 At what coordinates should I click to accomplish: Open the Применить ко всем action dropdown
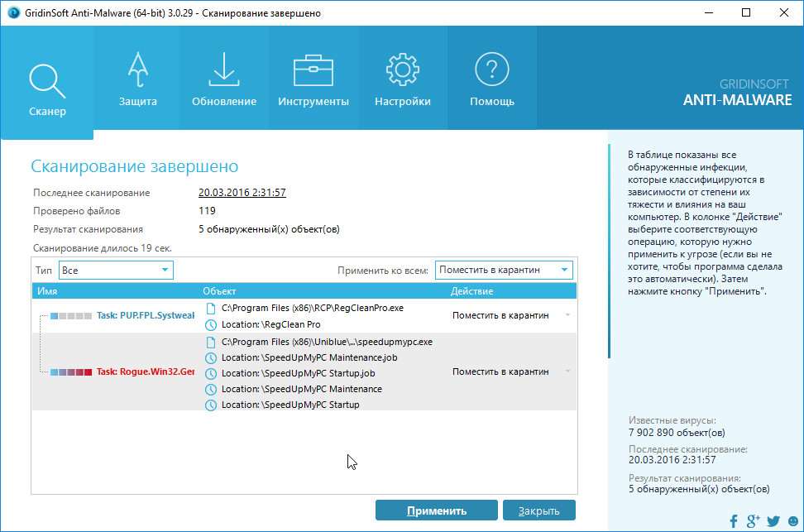504,270
